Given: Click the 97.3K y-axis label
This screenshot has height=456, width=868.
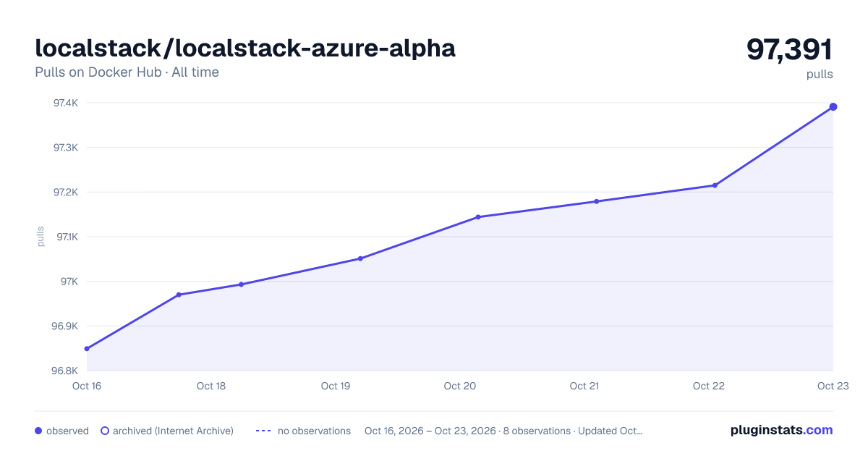Looking at the screenshot, I should click(66, 148).
